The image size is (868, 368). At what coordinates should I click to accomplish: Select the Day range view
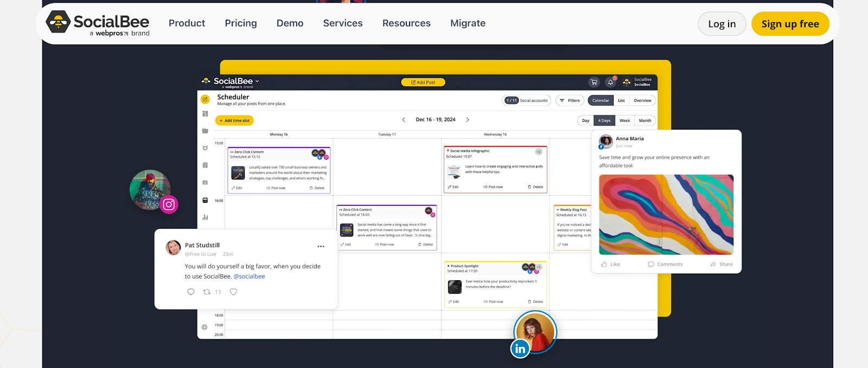585,120
